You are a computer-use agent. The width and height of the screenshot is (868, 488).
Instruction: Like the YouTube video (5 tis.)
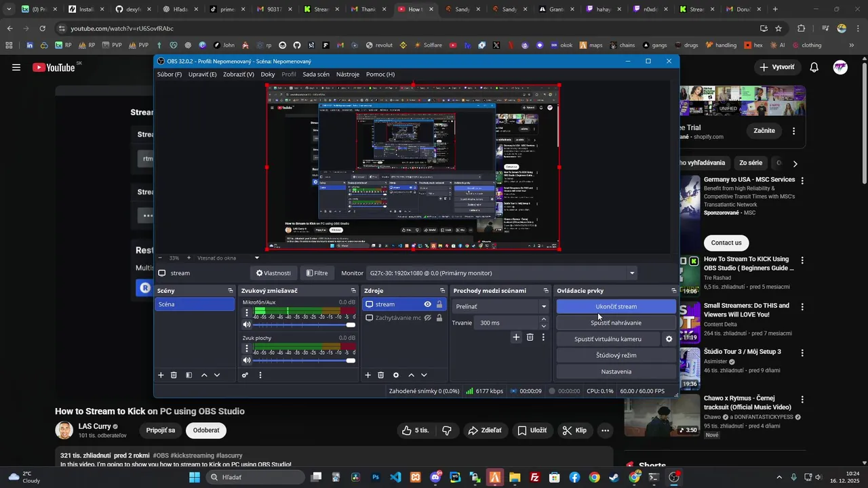(415, 430)
